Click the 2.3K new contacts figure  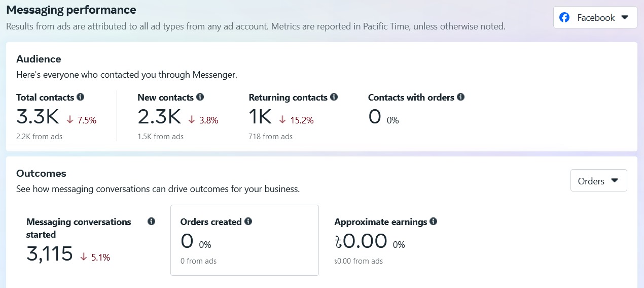pos(159,117)
